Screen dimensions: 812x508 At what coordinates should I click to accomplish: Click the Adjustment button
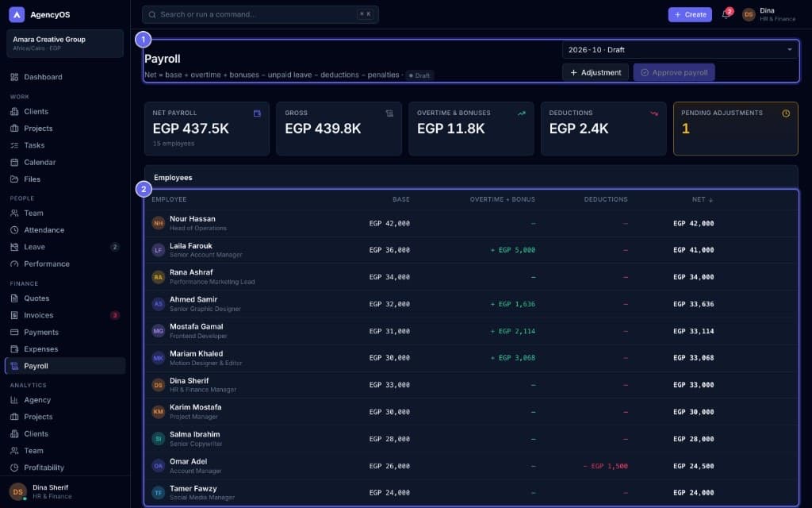pyautogui.click(x=596, y=72)
